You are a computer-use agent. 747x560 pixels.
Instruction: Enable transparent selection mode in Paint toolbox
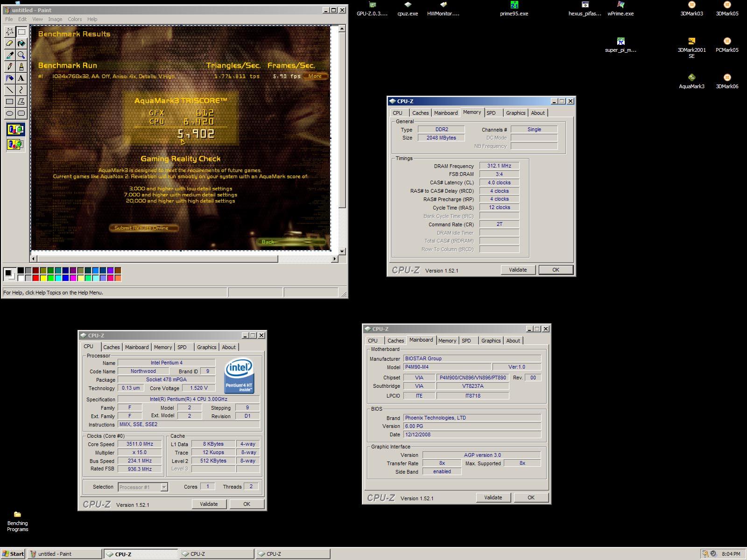(x=15, y=144)
